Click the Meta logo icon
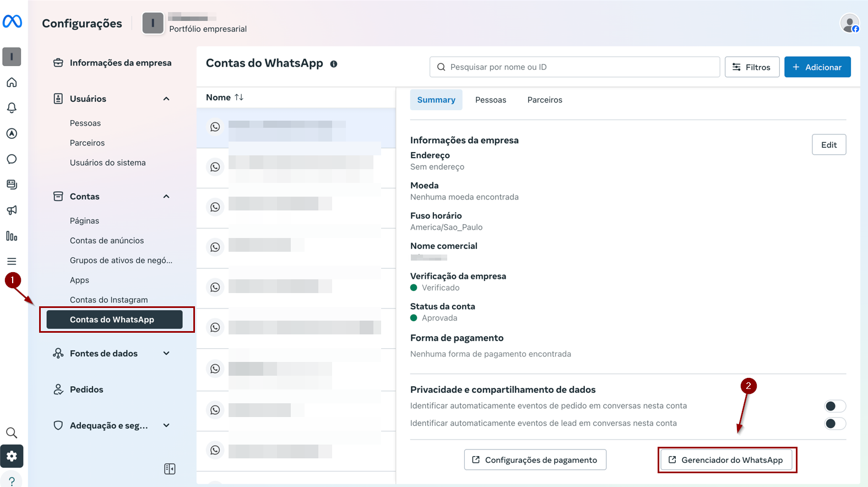Screen dimensions: 868x487 coord(12,21)
